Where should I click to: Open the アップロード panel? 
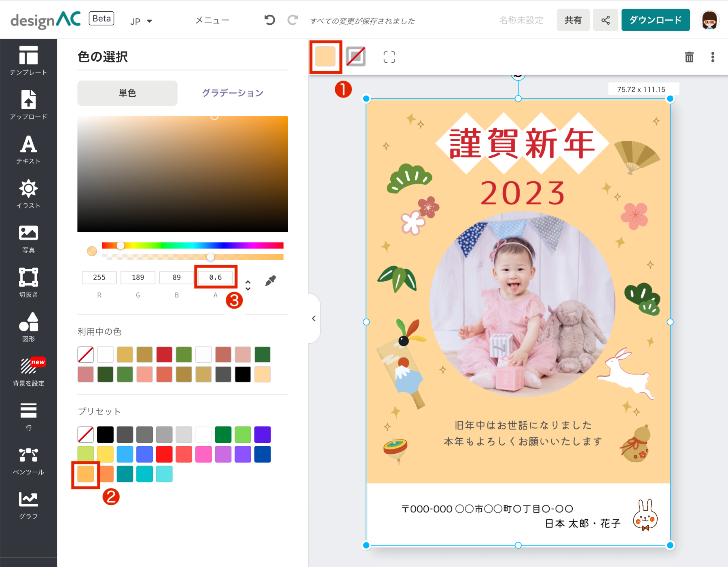pyautogui.click(x=28, y=106)
